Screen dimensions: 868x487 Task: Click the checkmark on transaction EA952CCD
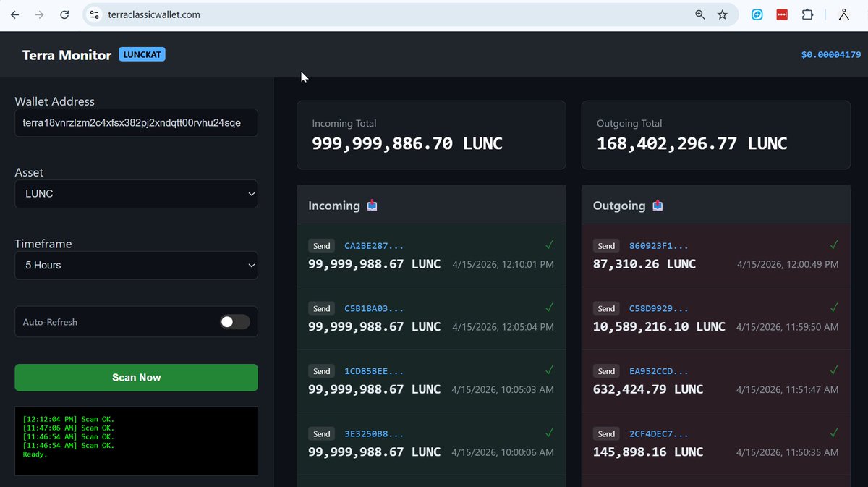(x=834, y=370)
